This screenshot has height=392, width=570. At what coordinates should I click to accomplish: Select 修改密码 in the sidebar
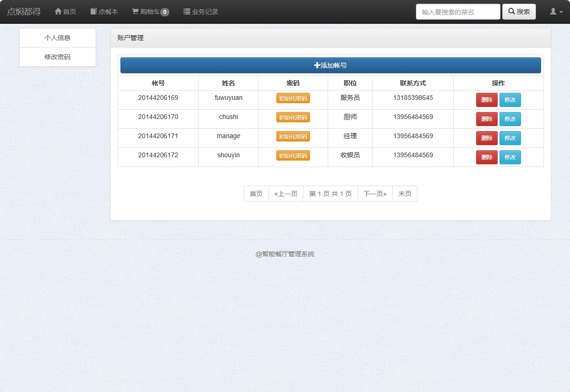click(x=57, y=56)
